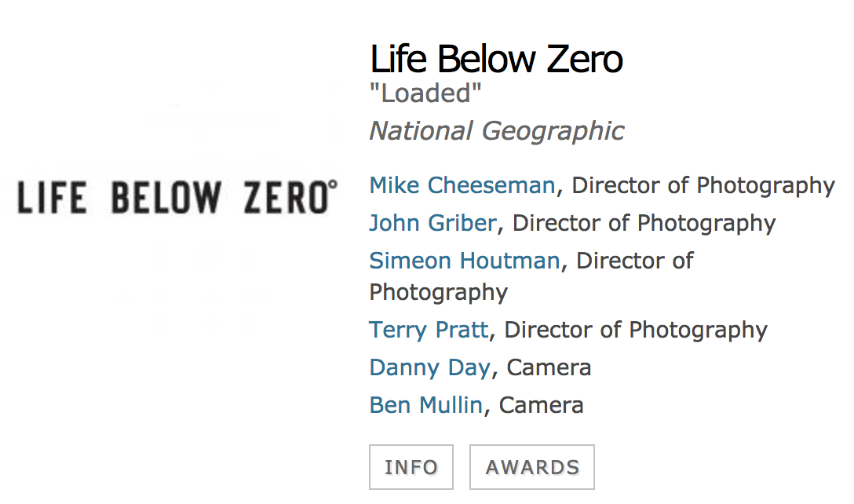
Task: Click the John Griber name link
Action: [433, 224]
